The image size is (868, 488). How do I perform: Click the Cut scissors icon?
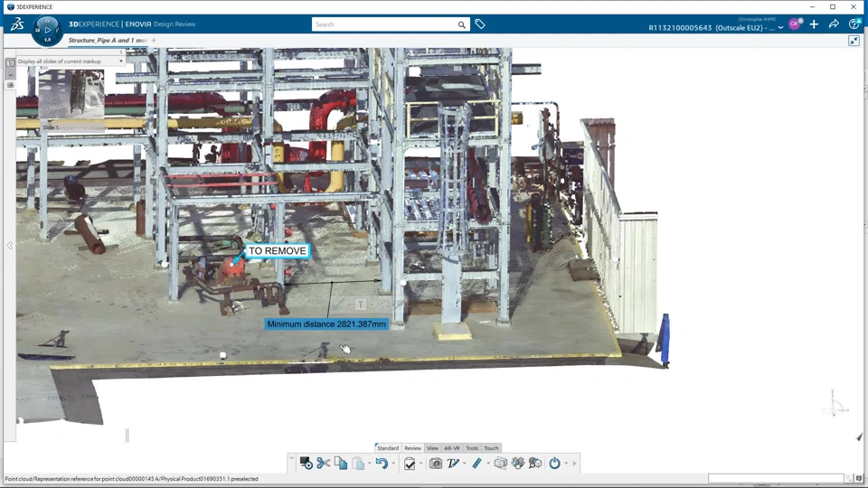coord(324,463)
